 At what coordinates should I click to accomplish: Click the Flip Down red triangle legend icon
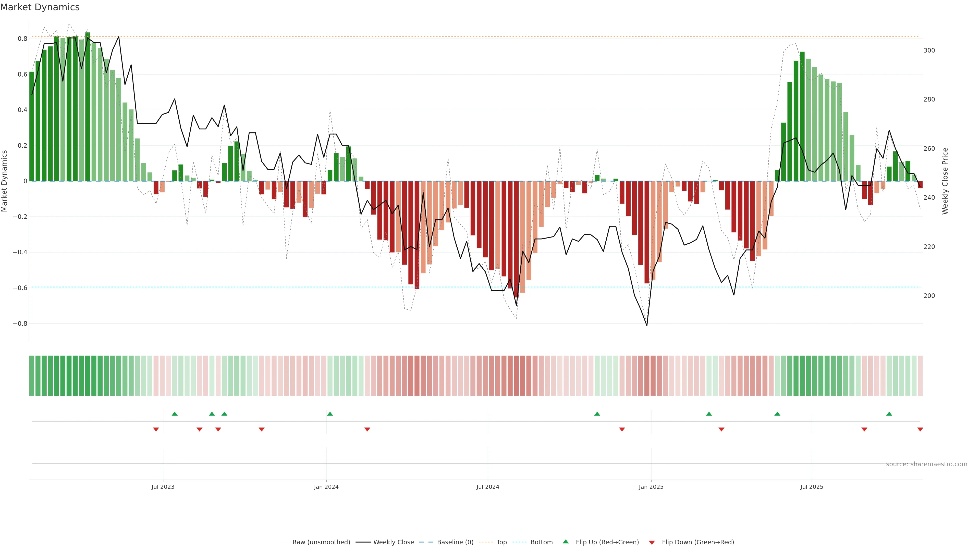click(652, 542)
